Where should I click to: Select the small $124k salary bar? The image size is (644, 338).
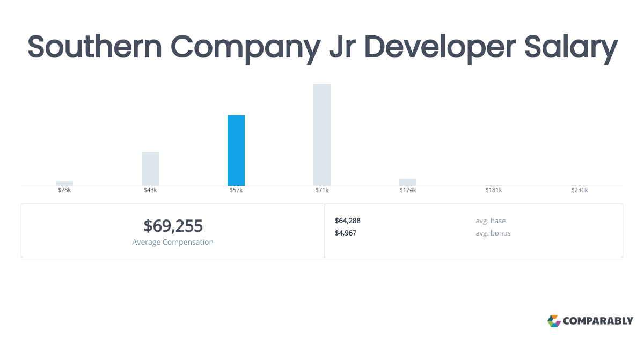[408, 182]
